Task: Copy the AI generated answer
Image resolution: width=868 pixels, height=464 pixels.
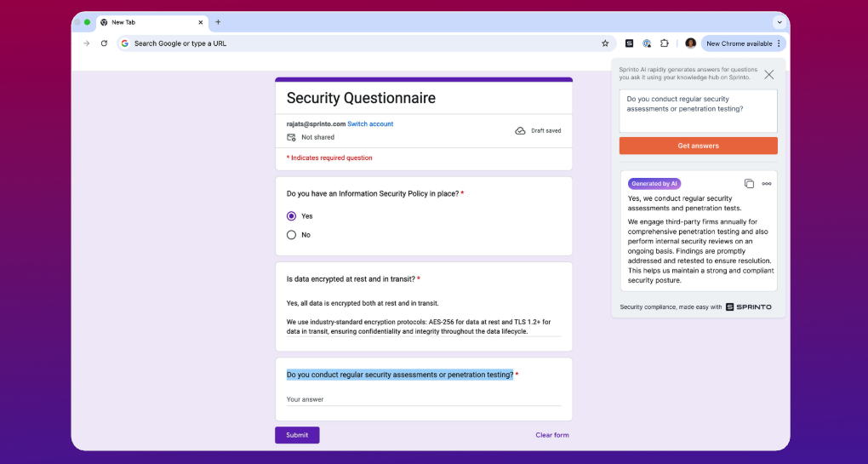Action: click(x=749, y=183)
